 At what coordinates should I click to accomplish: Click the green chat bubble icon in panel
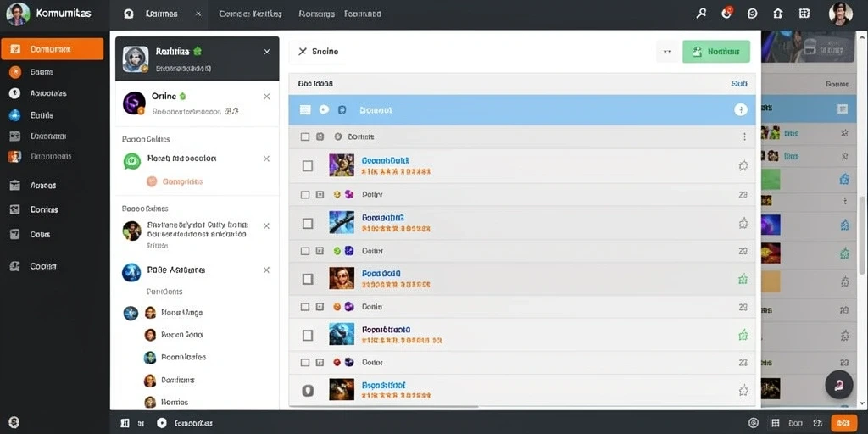point(131,161)
